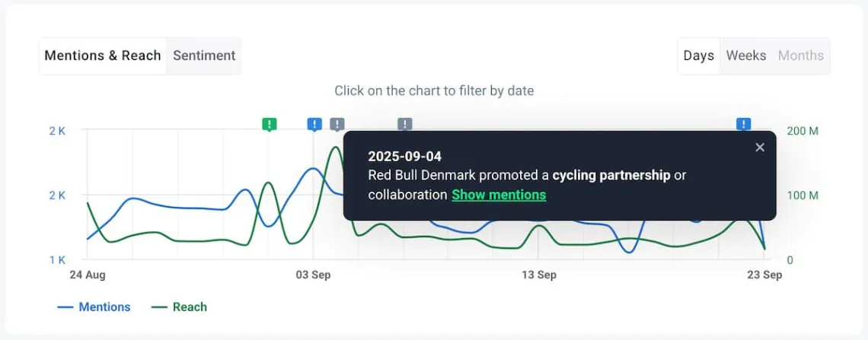Click the 13 Sep date on the axis
Screen dimensions: 868x340
(539, 275)
